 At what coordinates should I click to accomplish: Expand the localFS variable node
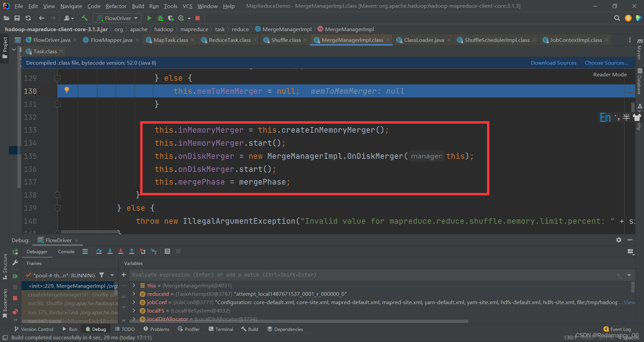pyautogui.click(x=134, y=311)
